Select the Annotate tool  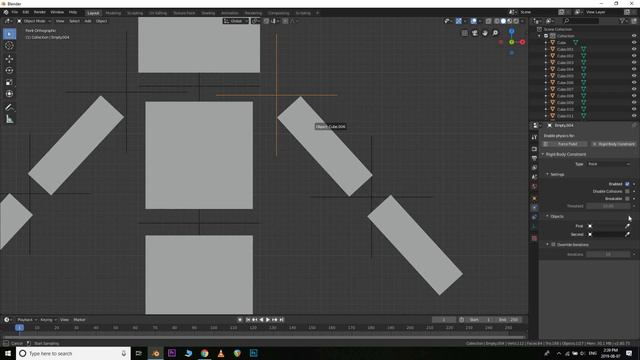click(9, 107)
